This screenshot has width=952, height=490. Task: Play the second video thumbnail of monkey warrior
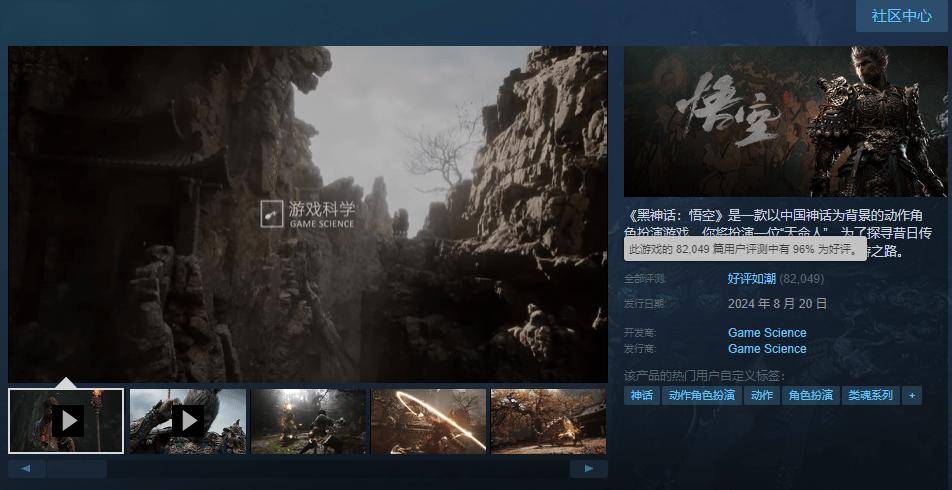coord(188,421)
